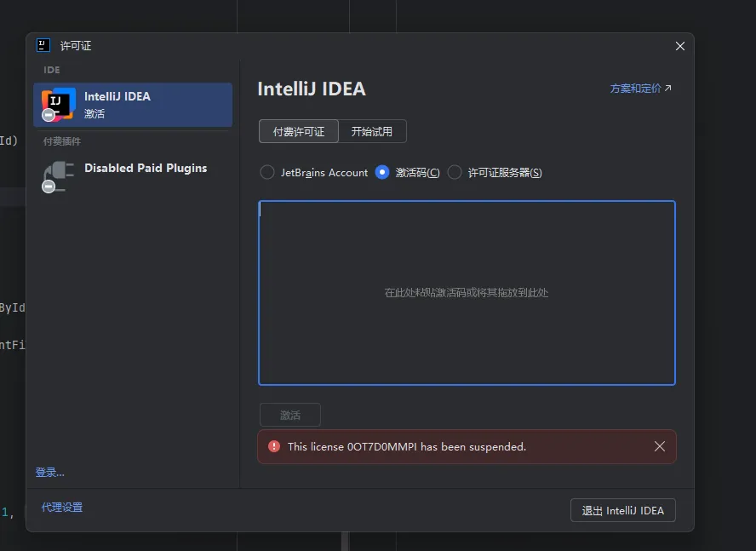Click the Disabled Paid Plugins plug icon
Viewport: 756px width, 551px height.
pos(58,175)
